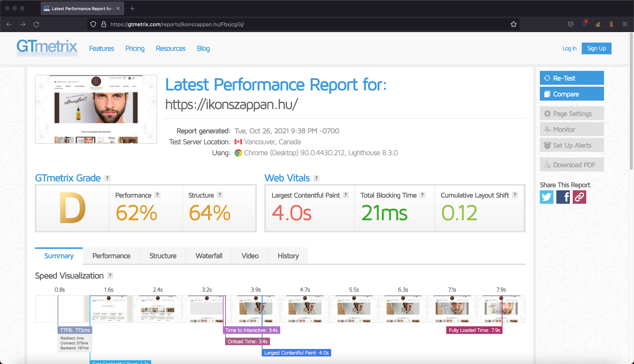
Task: Click the page vertical scrollbar
Action: [x=631, y=100]
